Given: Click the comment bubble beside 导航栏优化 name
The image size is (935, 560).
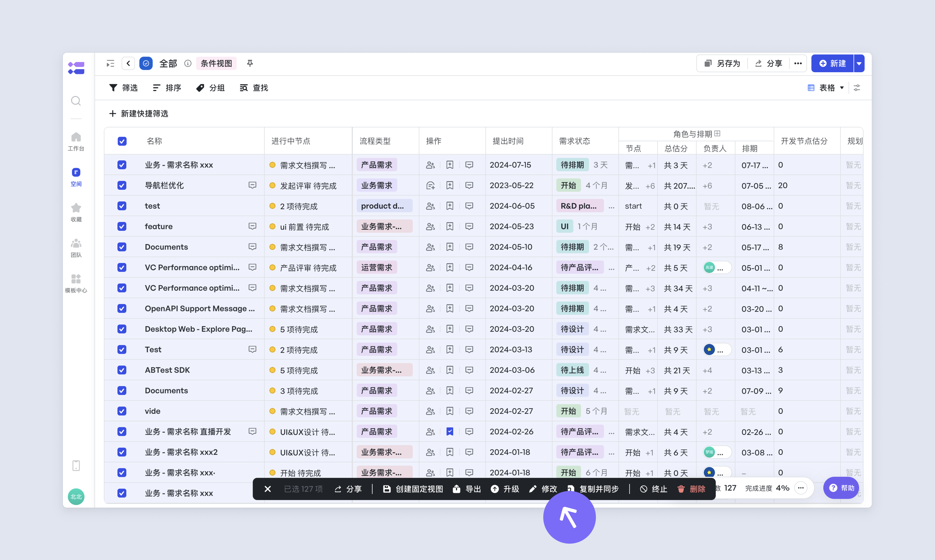Looking at the screenshot, I should [x=253, y=185].
